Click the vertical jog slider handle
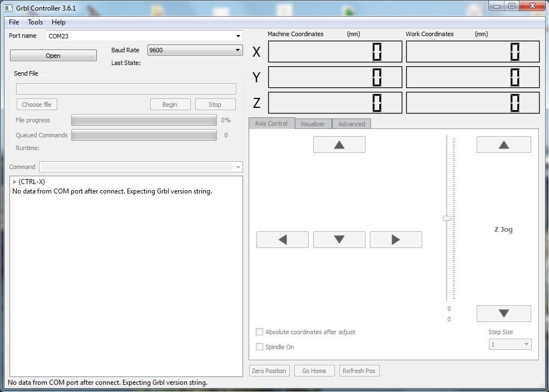This screenshot has height=392, width=549. coord(447,218)
